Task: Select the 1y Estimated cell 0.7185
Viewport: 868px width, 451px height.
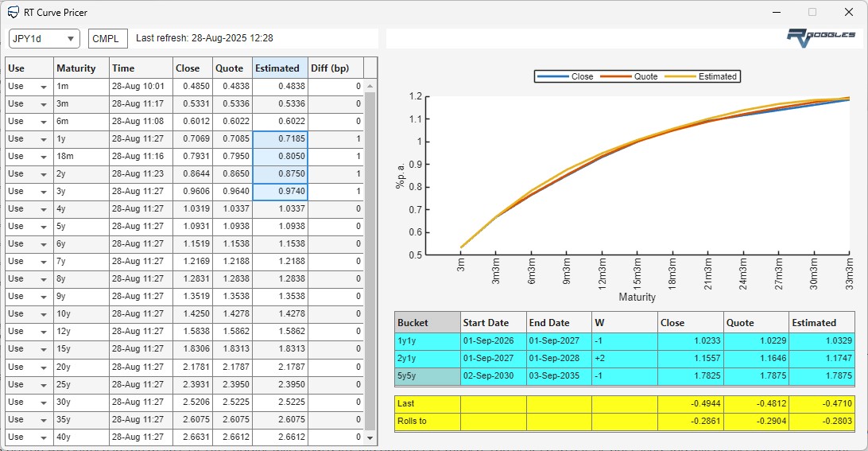Action: click(x=280, y=139)
